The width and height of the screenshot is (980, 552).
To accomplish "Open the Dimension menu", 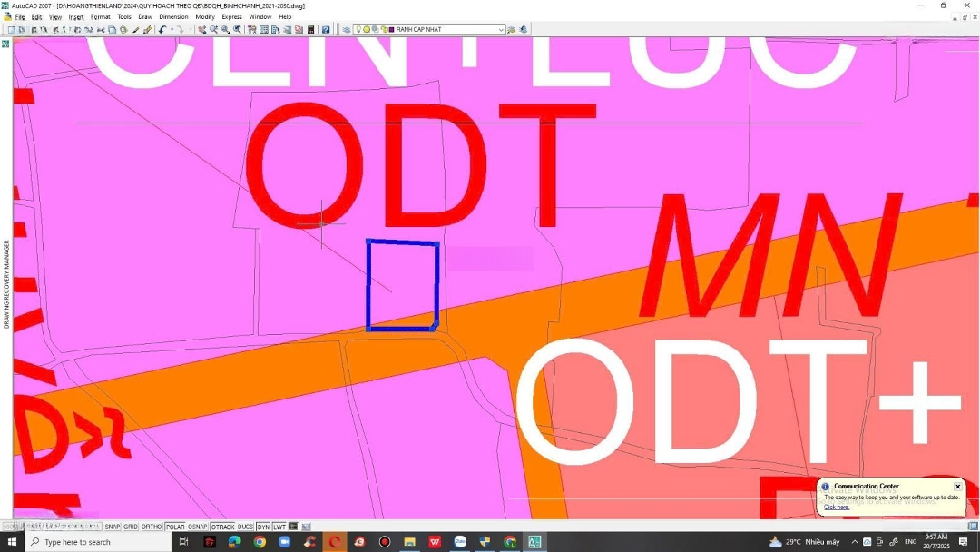I will 173,17.
